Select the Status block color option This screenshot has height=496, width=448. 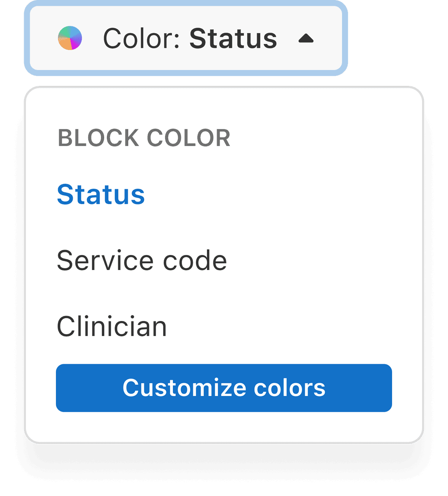[x=101, y=194]
